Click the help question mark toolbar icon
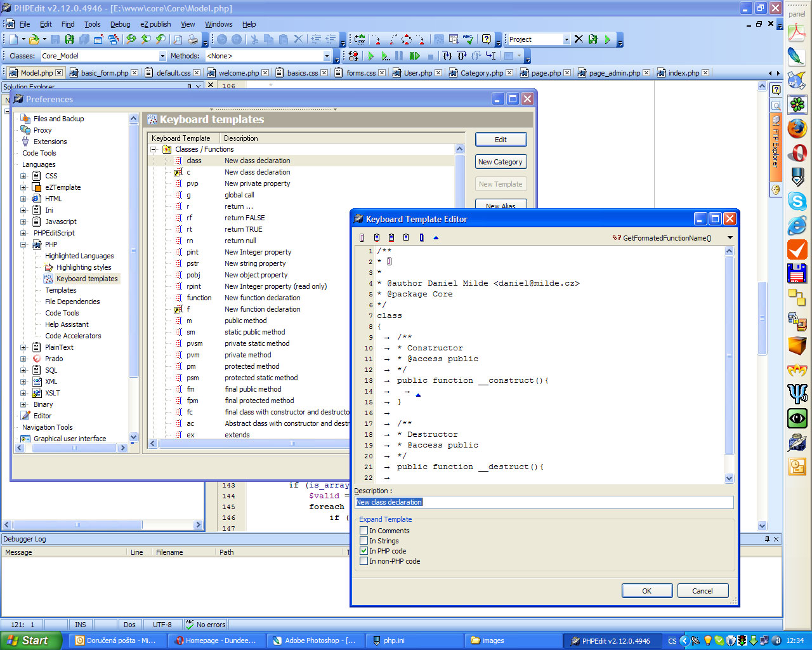This screenshot has width=812, height=650. coord(487,39)
